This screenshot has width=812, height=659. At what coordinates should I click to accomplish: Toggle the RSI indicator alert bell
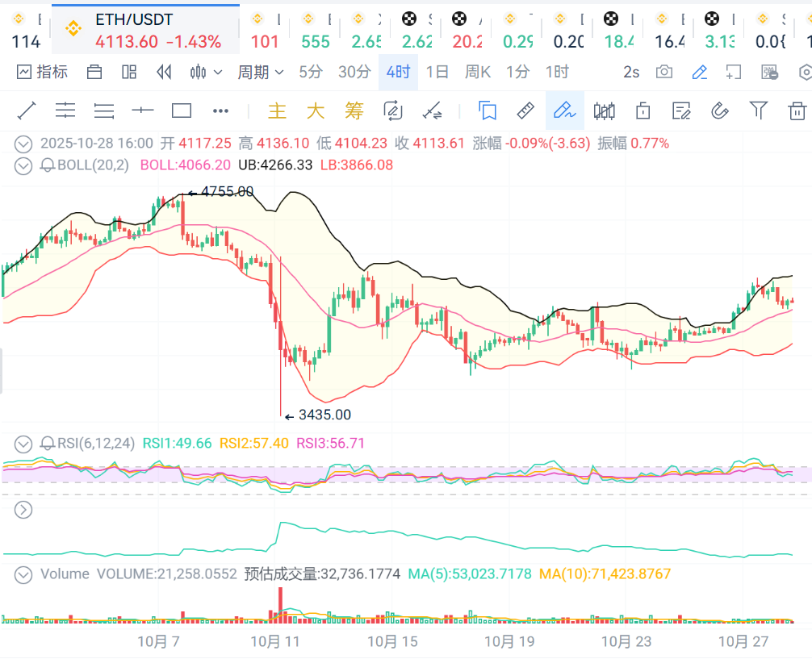click(x=48, y=444)
